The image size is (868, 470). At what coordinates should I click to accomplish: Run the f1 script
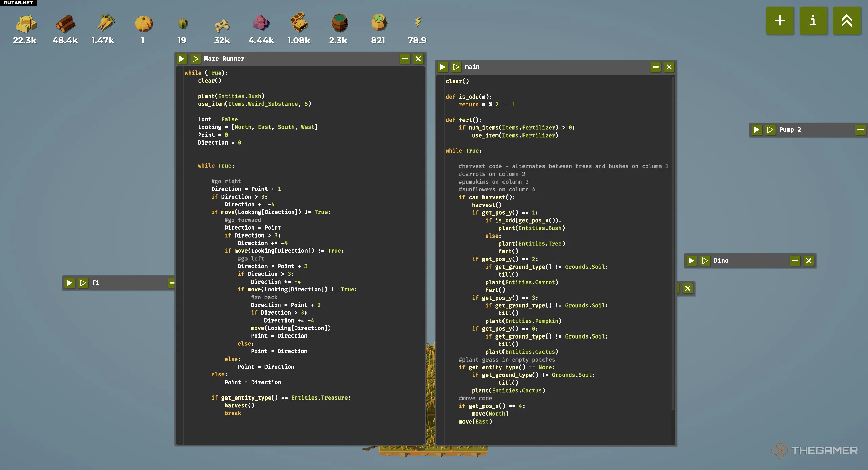coord(69,283)
